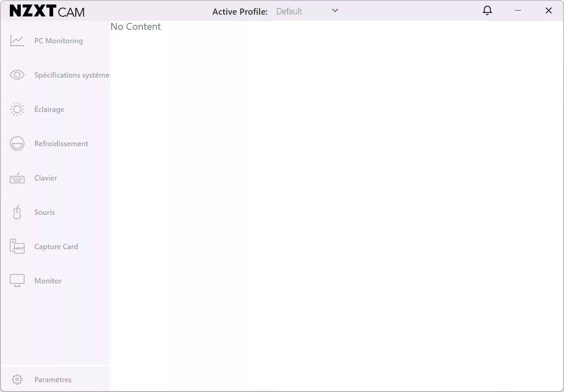Viewport: 564px width, 392px height.
Task: Click the PC Monitoring graph icon
Action: 17,41
